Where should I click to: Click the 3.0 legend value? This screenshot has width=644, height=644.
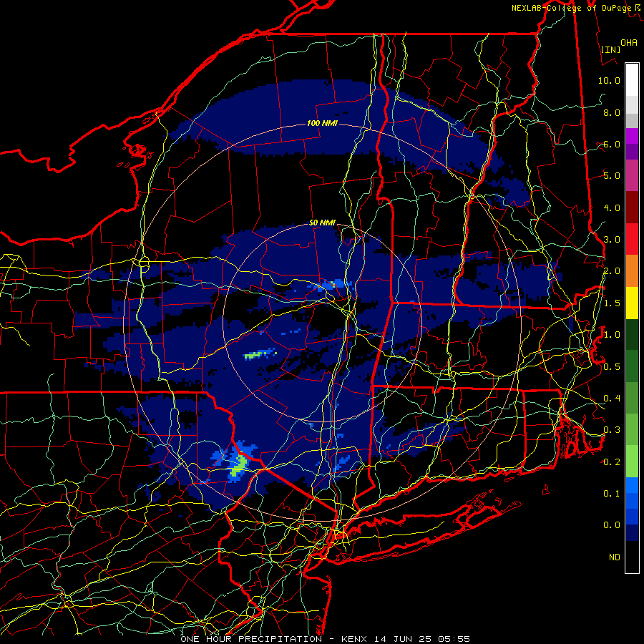[612, 239]
